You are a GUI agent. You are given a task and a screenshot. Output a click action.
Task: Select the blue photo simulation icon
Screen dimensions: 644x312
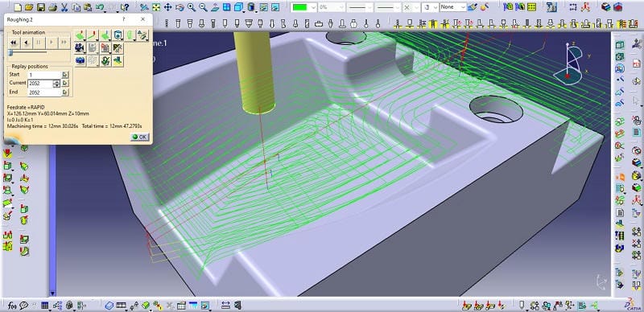pyautogui.click(x=80, y=61)
